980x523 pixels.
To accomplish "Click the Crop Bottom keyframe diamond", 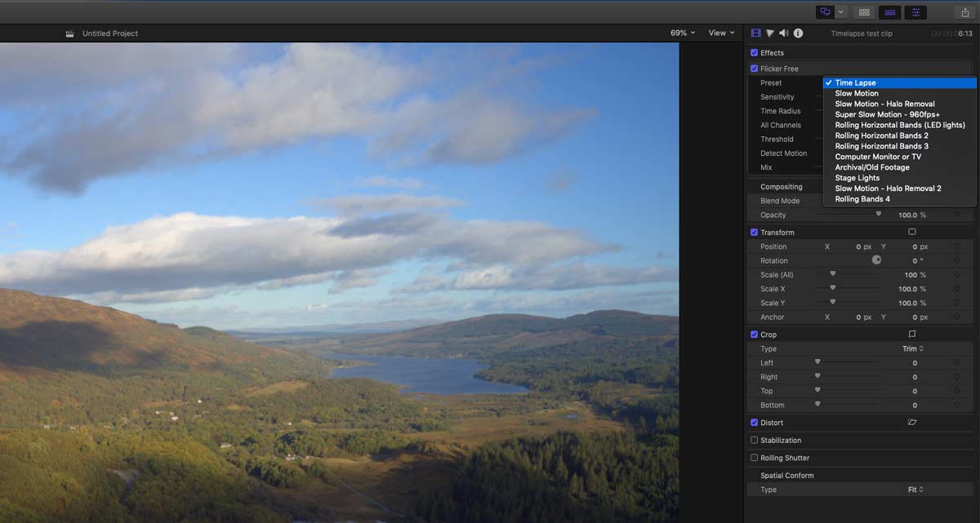I will [x=956, y=406].
